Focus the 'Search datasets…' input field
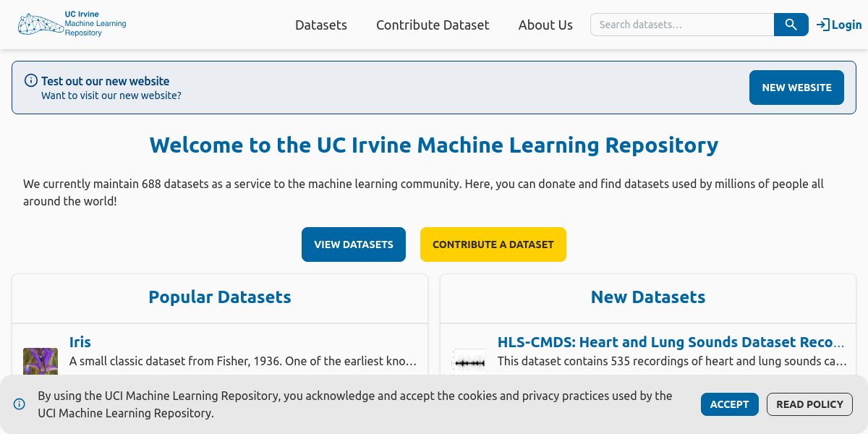This screenshot has width=868, height=434. [682, 25]
